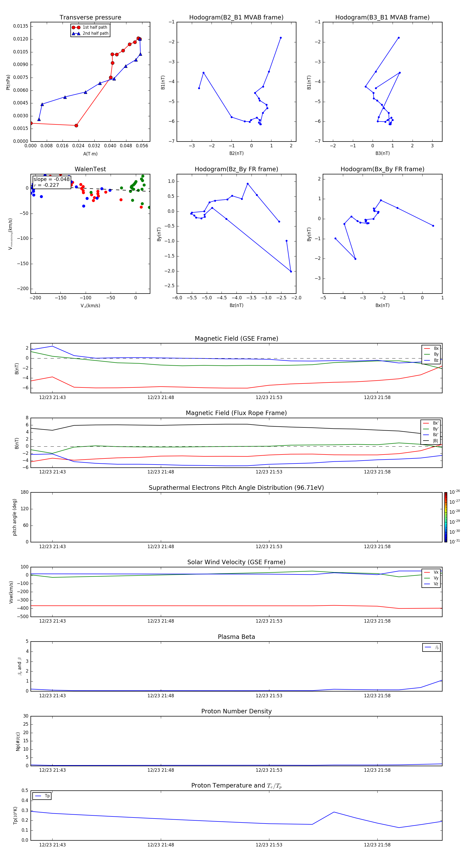Click the "Np(#/cc)" axis label
This screenshot has height=868, width=473.
coord(18,741)
